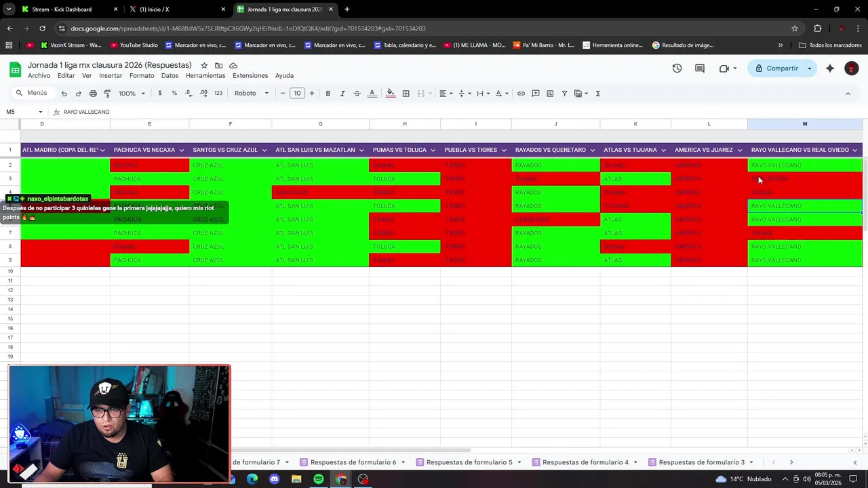Click the undo icon in toolbar
868x488 pixels.
(64, 94)
